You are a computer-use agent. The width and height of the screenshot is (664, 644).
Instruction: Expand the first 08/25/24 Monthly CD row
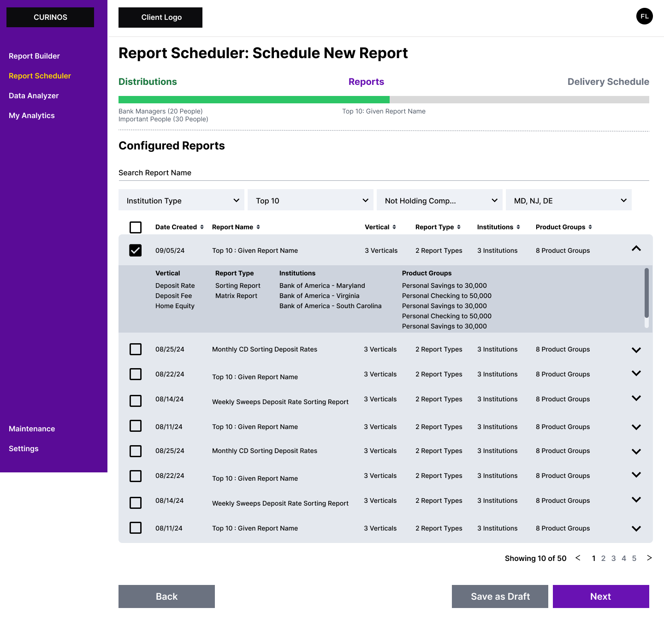(636, 350)
